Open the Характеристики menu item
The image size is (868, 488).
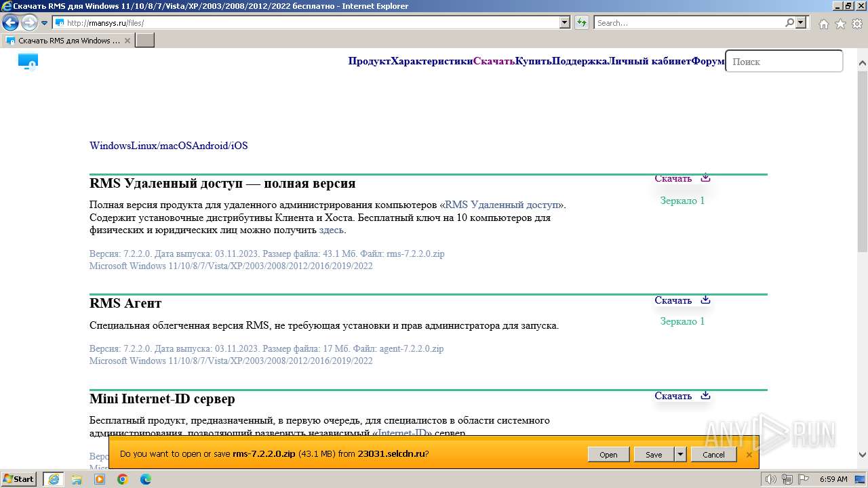(x=432, y=61)
